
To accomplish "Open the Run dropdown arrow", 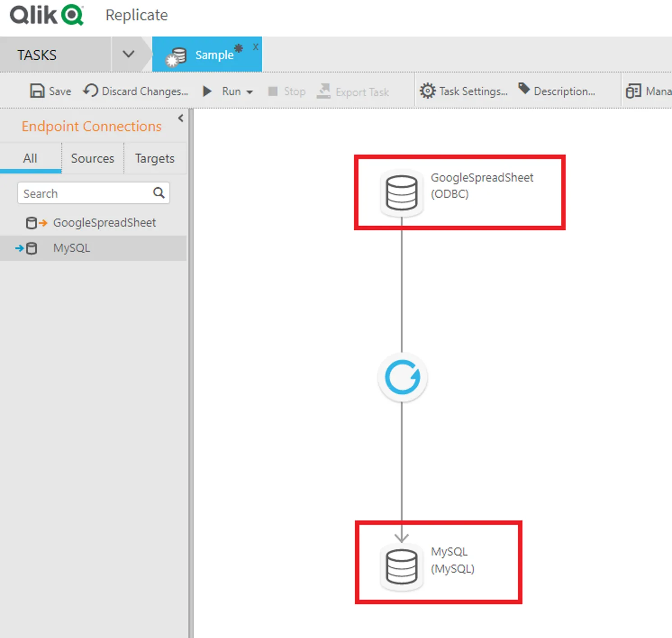I will tap(250, 92).
